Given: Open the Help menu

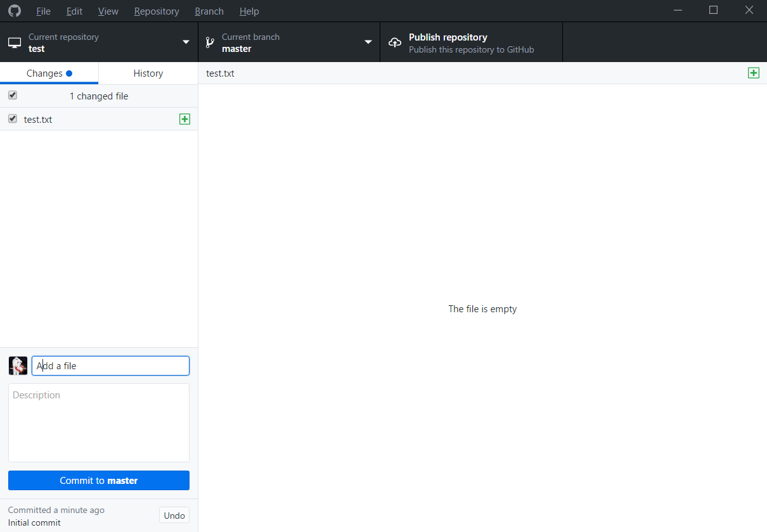Looking at the screenshot, I should click(249, 11).
